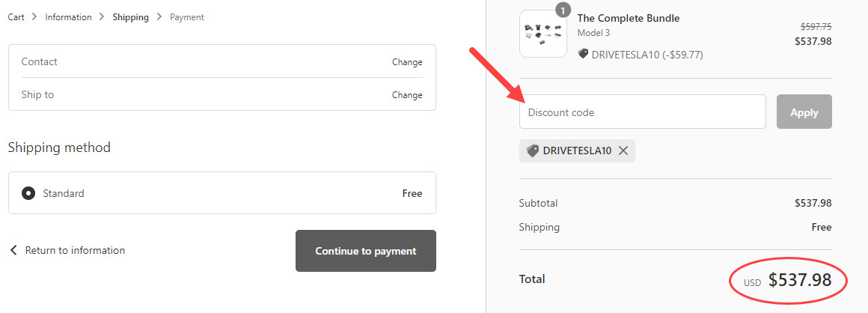Change the Ship to address
Screen dimensions: 868x313
pos(407,95)
